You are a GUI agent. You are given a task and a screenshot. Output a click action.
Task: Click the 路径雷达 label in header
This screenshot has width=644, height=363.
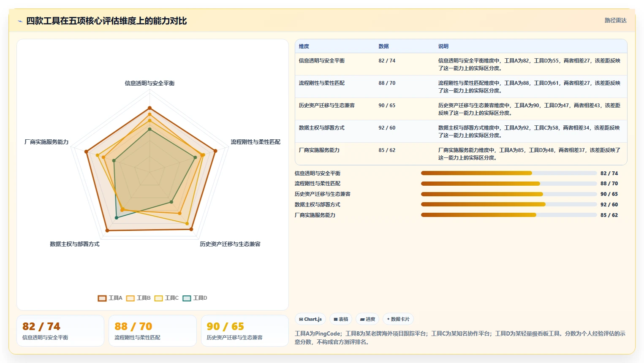click(x=615, y=20)
